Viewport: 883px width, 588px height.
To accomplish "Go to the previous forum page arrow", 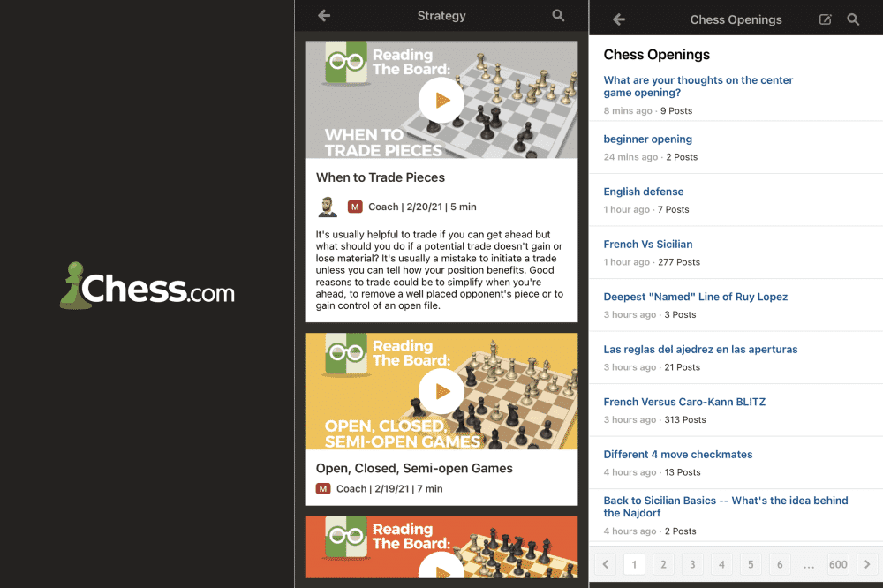I will [606, 564].
